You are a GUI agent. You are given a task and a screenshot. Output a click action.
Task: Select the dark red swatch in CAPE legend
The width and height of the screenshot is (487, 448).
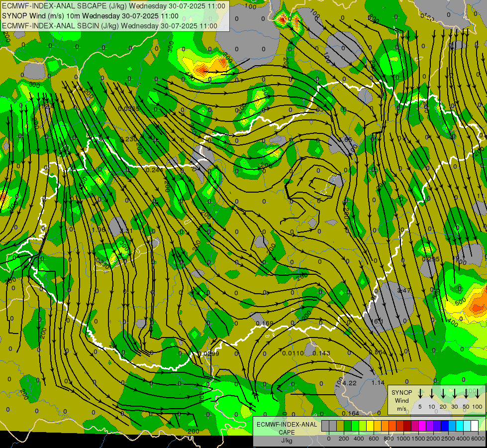coord(407,426)
